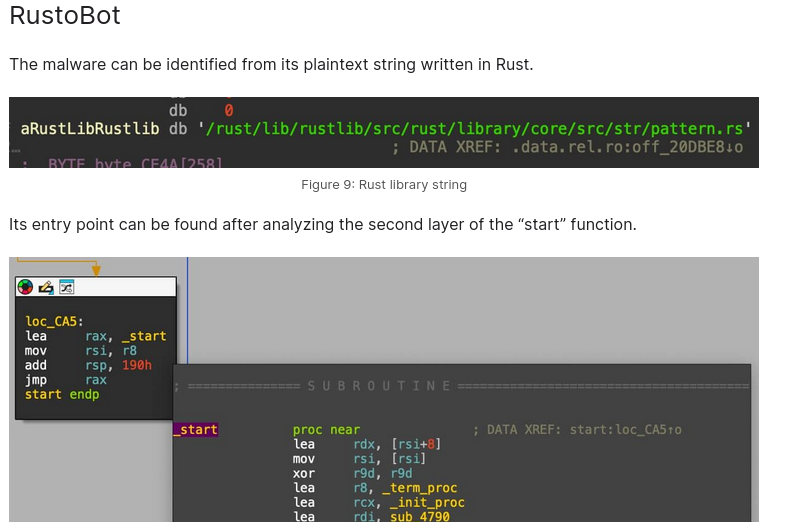Click the graph-flow icon in node header
The width and height of the screenshot is (794, 522).
point(67,287)
